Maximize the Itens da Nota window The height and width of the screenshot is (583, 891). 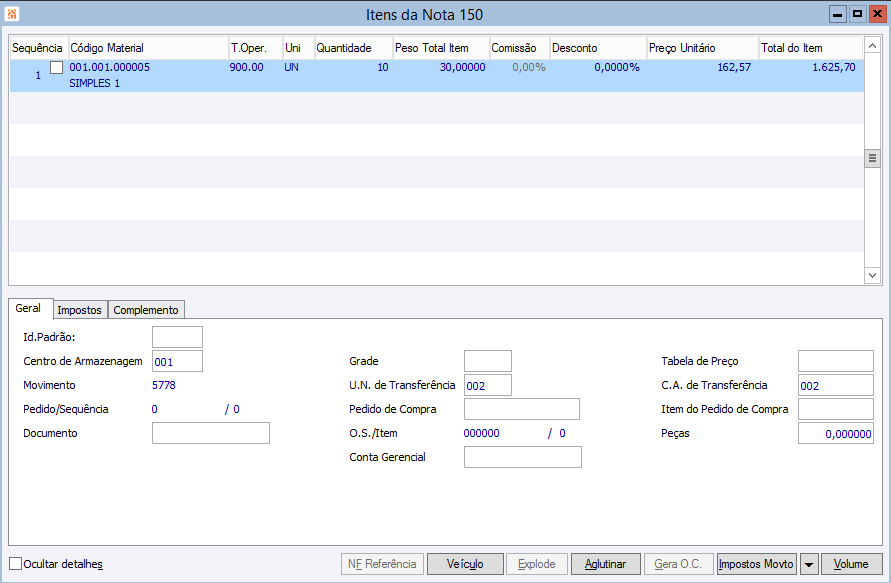point(857,14)
